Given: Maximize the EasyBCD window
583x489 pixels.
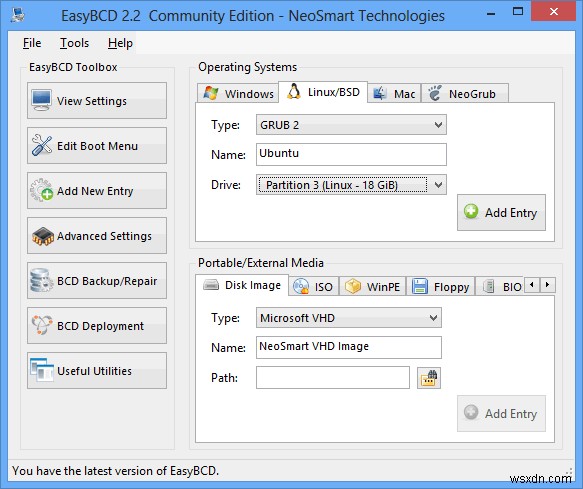Looking at the screenshot, I should coord(517,12).
